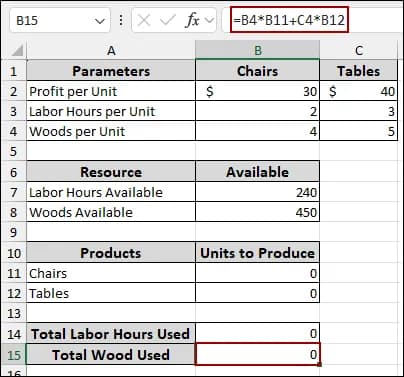Select row 13 header
404x377 pixels.
pos(13,313)
